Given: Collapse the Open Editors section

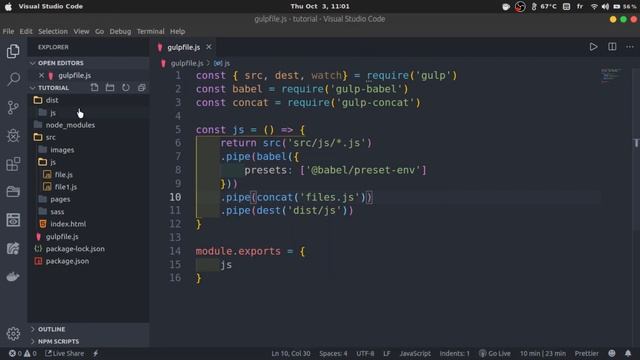Looking at the screenshot, I should (x=88, y=63).
